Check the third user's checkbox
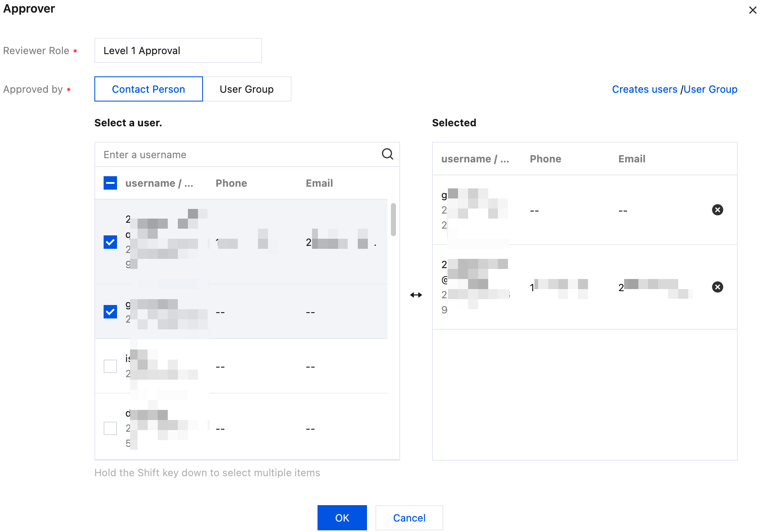Image resolution: width=760 pixels, height=532 pixels. pyautogui.click(x=110, y=366)
